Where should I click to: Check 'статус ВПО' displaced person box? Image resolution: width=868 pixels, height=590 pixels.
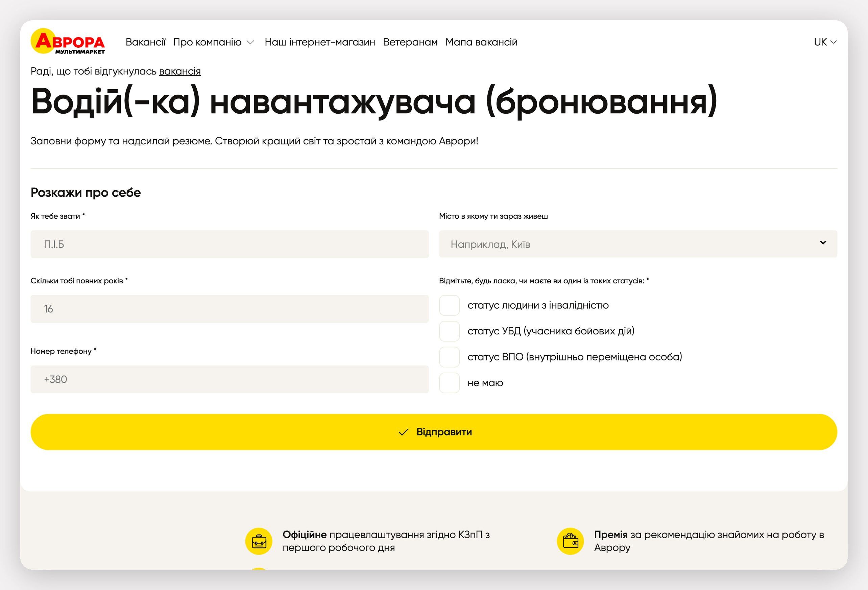tap(449, 357)
